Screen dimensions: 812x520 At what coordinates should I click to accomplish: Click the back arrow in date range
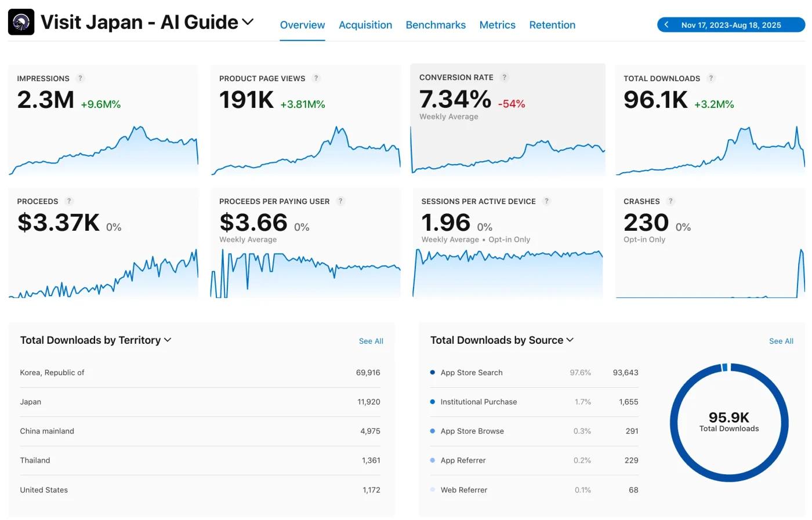666,25
